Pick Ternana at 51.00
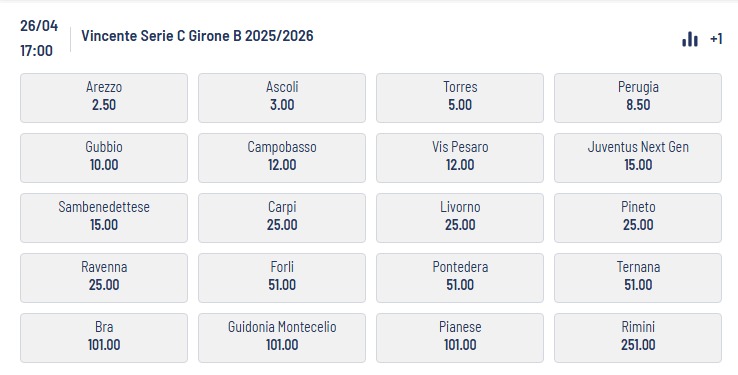738x375 pixels. pyautogui.click(x=638, y=278)
